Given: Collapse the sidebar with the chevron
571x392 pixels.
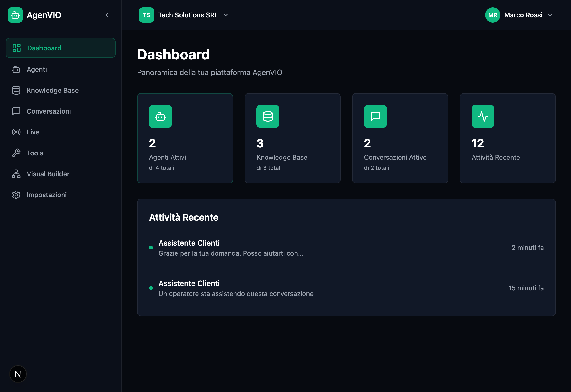Looking at the screenshot, I should 107,15.
